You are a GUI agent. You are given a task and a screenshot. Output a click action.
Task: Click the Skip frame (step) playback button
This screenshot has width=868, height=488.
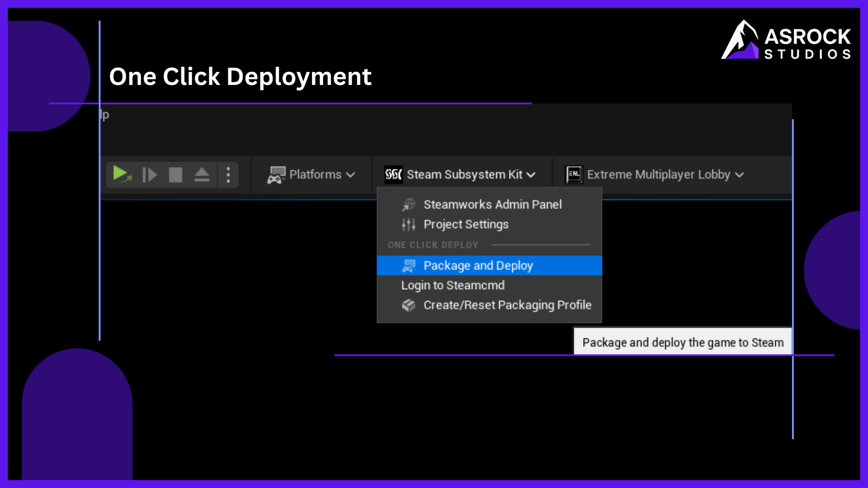click(x=150, y=175)
